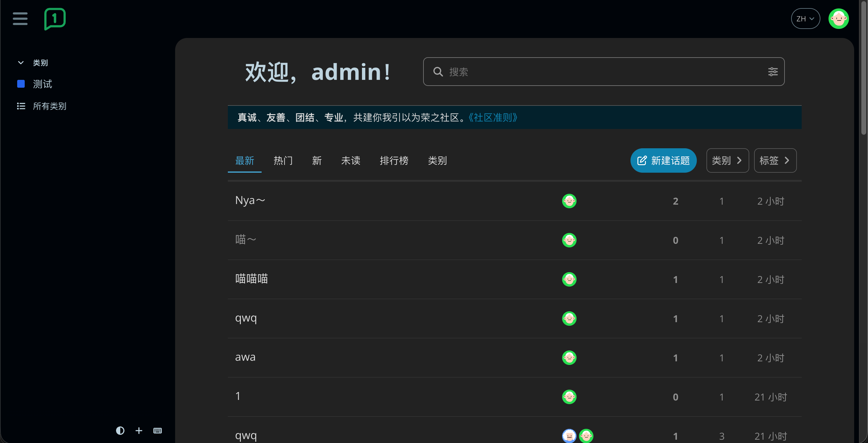Click the magnifier search icon

(438, 72)
